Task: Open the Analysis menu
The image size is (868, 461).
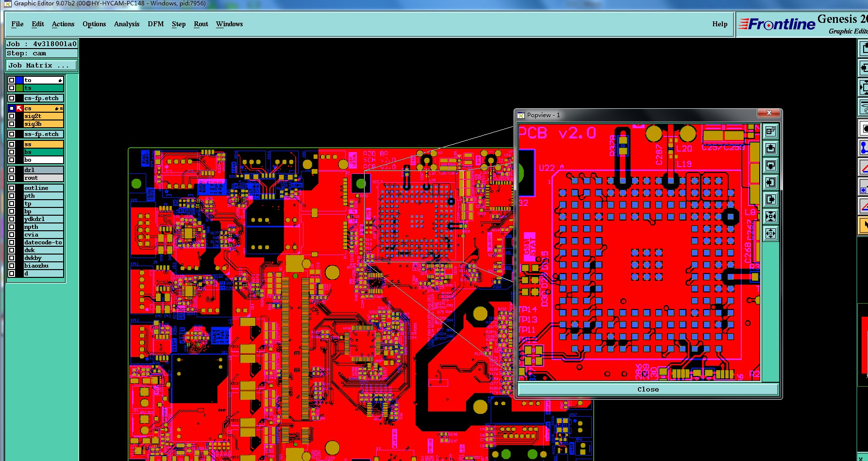Action: (127, 24)
